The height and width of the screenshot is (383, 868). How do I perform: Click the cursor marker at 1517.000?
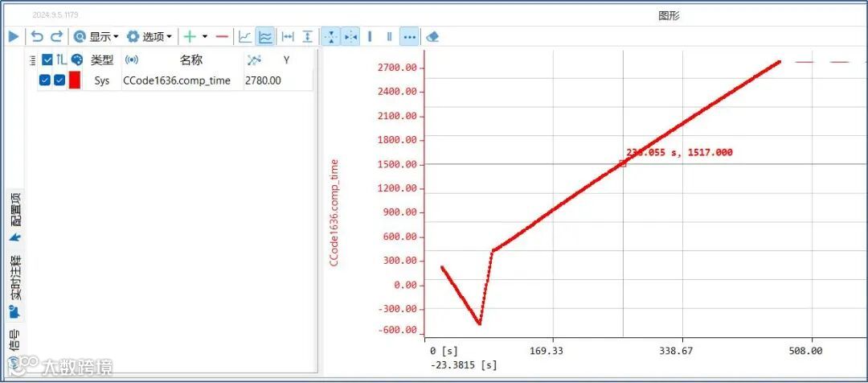(x=623, y=163)
